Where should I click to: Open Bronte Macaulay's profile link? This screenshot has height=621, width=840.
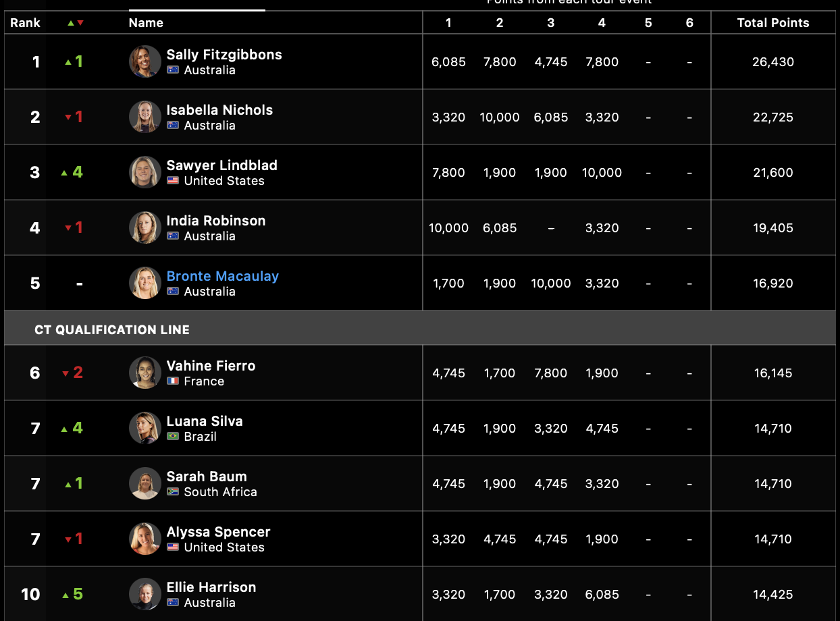223,276
